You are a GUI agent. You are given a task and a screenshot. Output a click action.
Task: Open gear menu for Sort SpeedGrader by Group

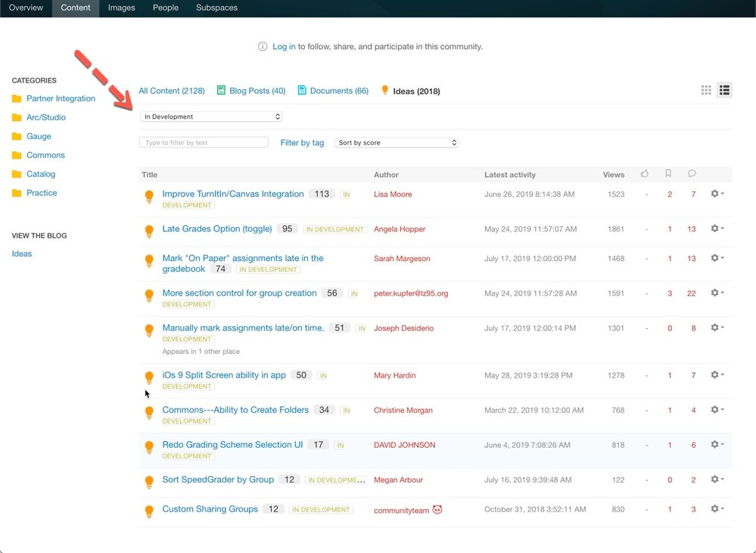click(x=717, y=479)
